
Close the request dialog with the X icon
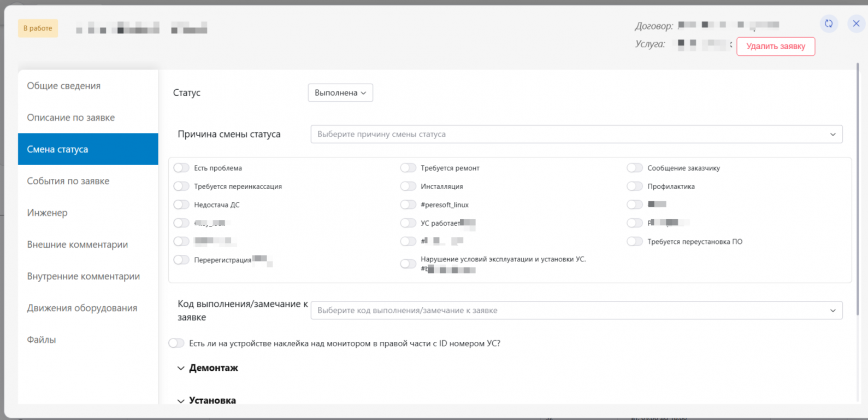[856, 24]
